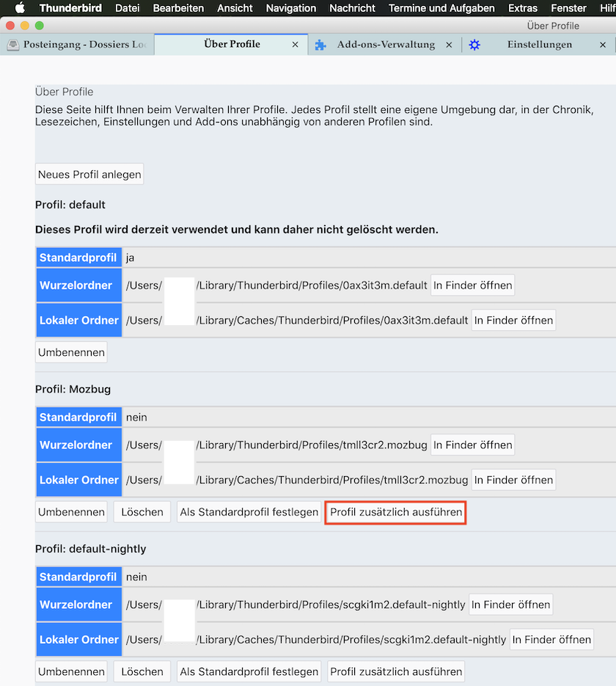Click Neues Profil anlegen button

[x=89, y=175]
